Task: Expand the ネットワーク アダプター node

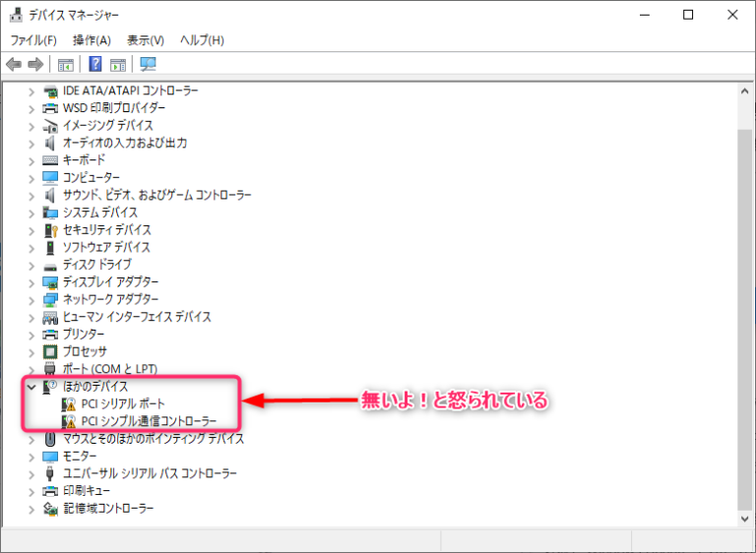Action: 31,299
